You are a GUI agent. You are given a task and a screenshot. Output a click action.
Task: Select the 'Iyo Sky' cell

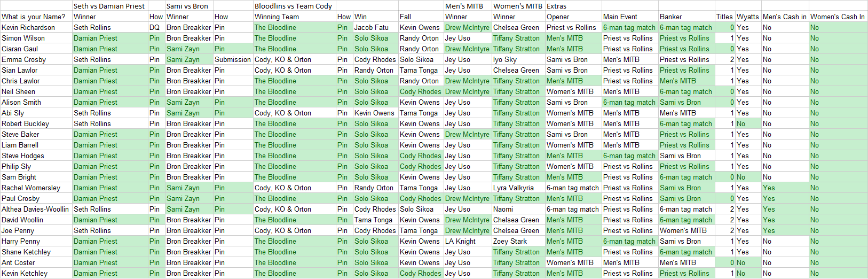tap(505, 59)
